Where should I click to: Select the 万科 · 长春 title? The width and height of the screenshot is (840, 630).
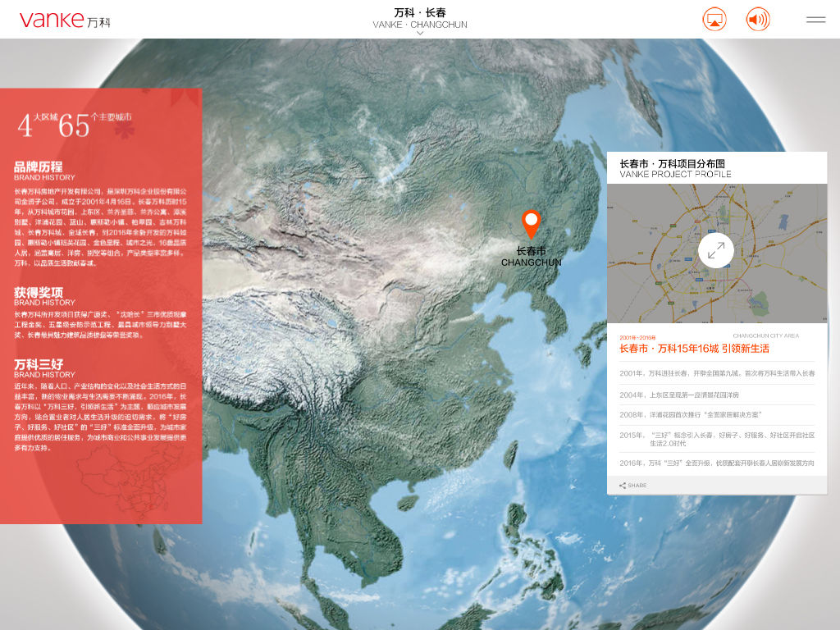(x=420, y=12)
